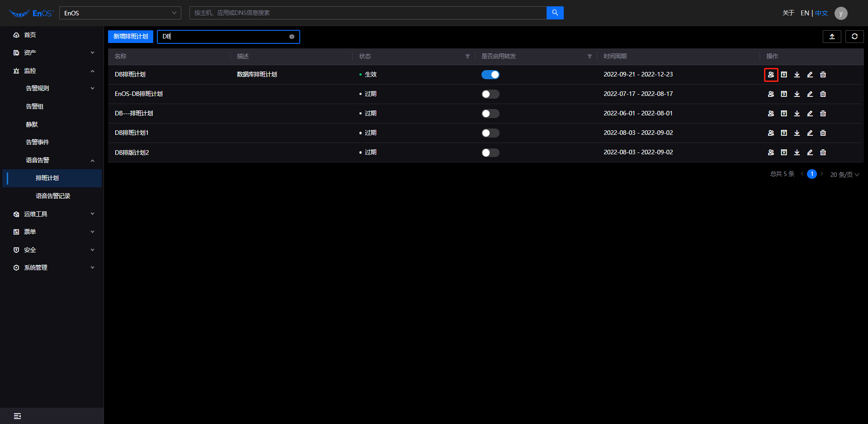Open personnel icon for DB排班计划 row
This screenshot has height=424, width=868.
tap(771, 75)
